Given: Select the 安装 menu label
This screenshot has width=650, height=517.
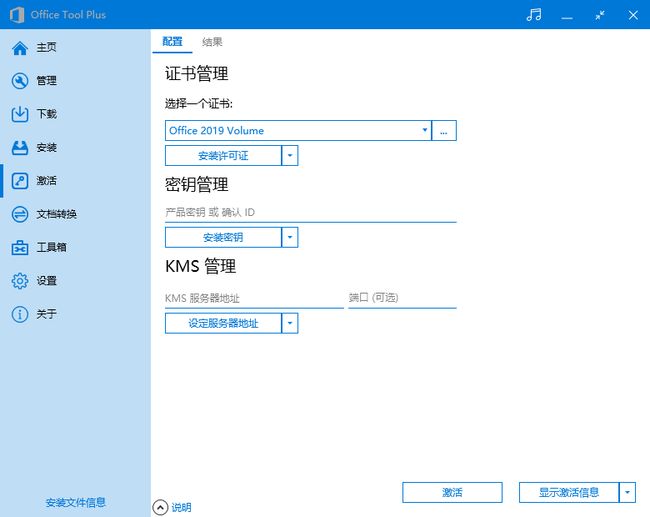Looking at the screenshot, I should click(46, 147).
